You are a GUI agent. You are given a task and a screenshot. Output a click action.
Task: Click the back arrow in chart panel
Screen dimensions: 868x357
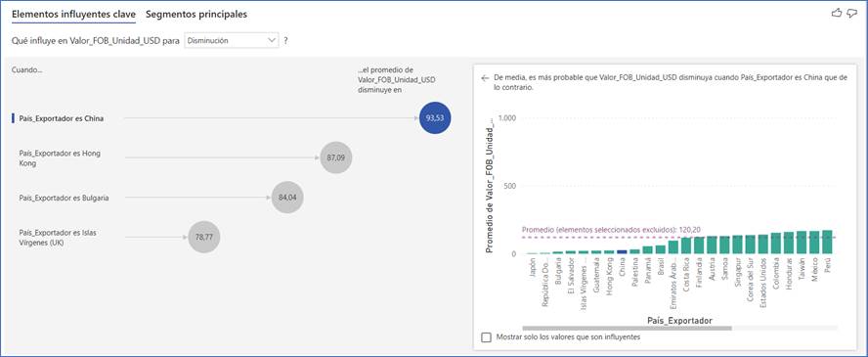click(x=485, y=78)
